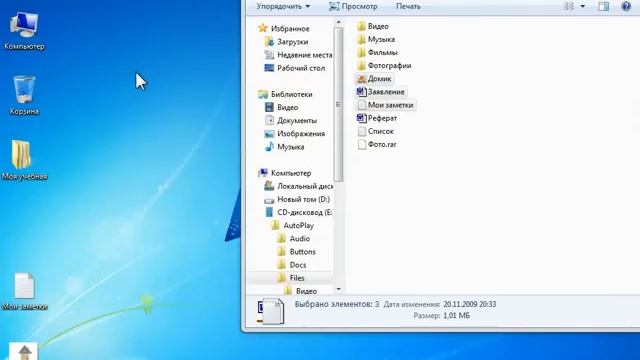Click the Фото.rar archive icon
640x360 pixels.
pyautogui.click(x=362, y=144)
